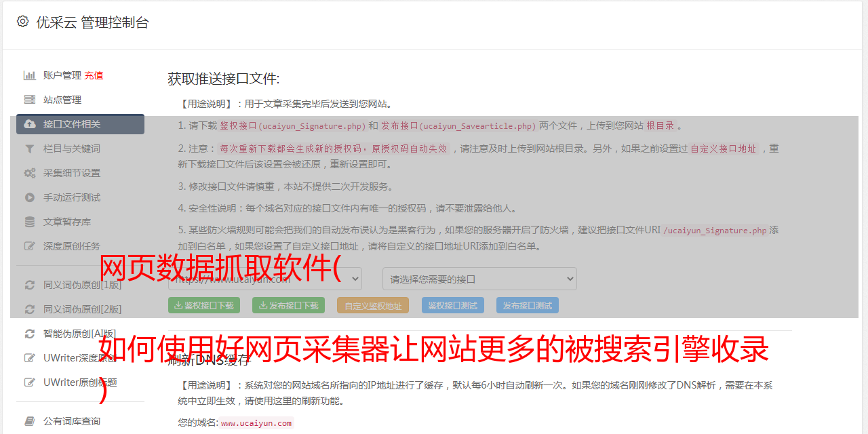Click the play icon beside 手动运行测试
The image size is (868, 434).
[x=30, y=197]
